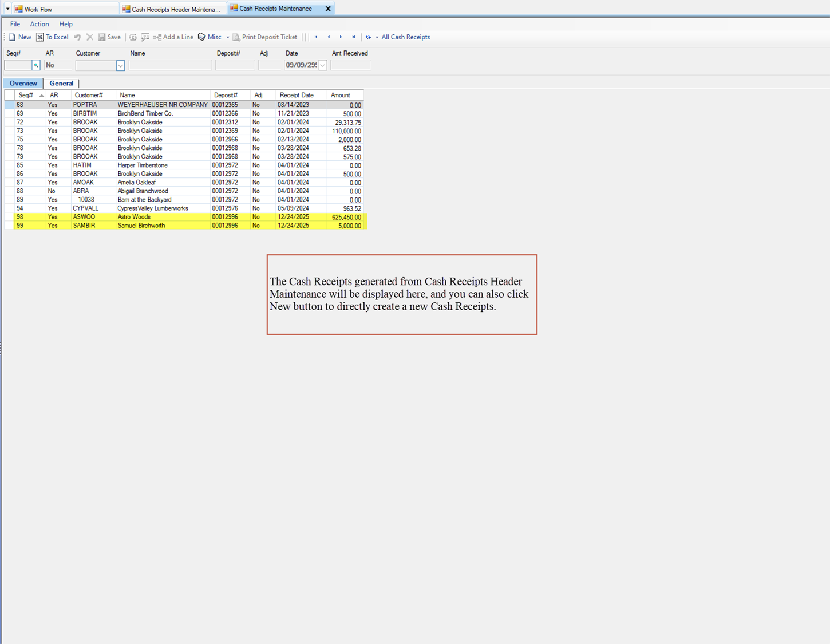Expand the dropdown next to All Cash Receipts
The height and width of the screenshot is (644, 830).
coord(378,37)
